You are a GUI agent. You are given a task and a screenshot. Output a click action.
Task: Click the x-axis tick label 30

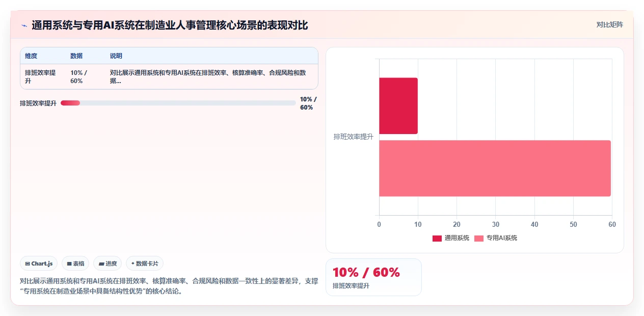click(x=495, y=224)
